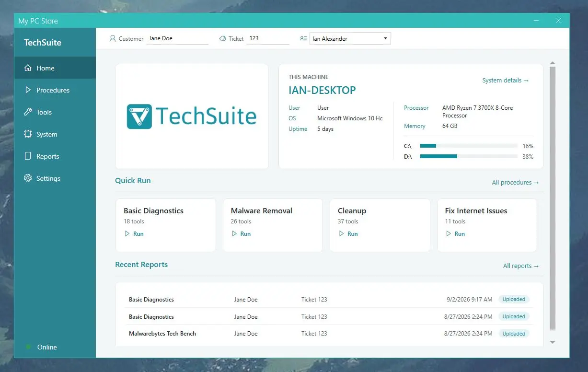Click the Recent Reports heading
This screenshot has width=588, height=372.
(x=141, y=265)
